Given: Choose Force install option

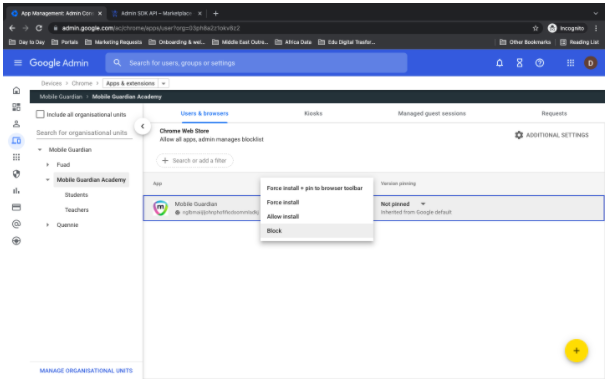Looking at the screenshot, I should pos(317,202).
